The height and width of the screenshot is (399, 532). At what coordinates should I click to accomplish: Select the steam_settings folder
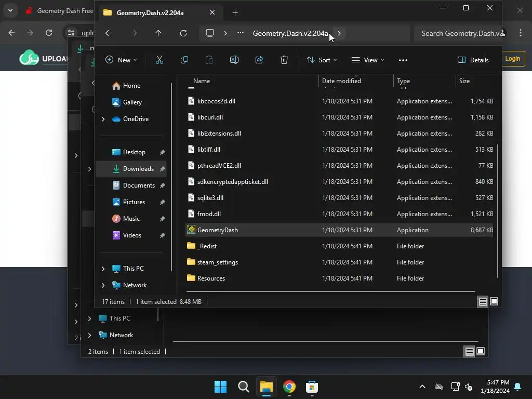click(x=339, y=262)
